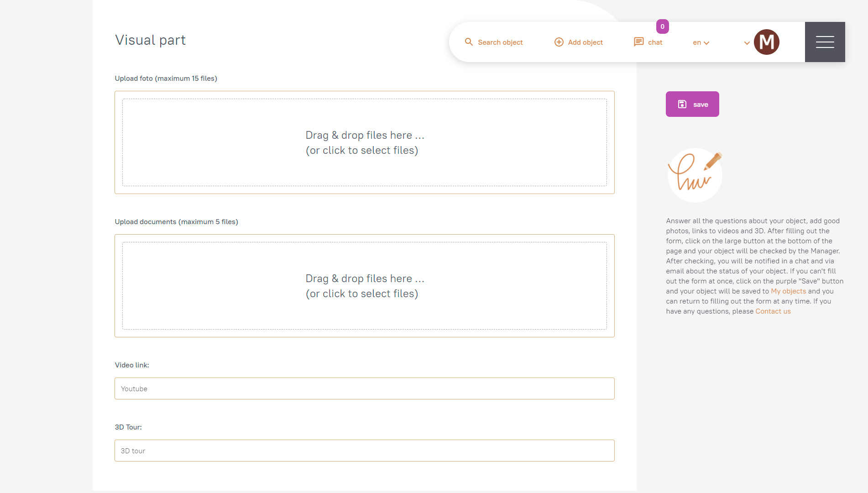Select the Search object menu label
868x493 pixels.
(x=500, y=42)
